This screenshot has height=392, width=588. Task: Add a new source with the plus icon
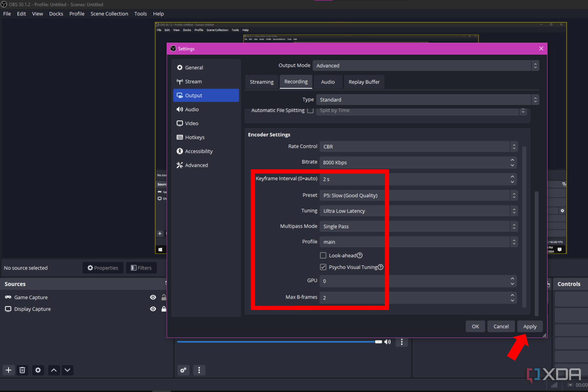(8, 370)
